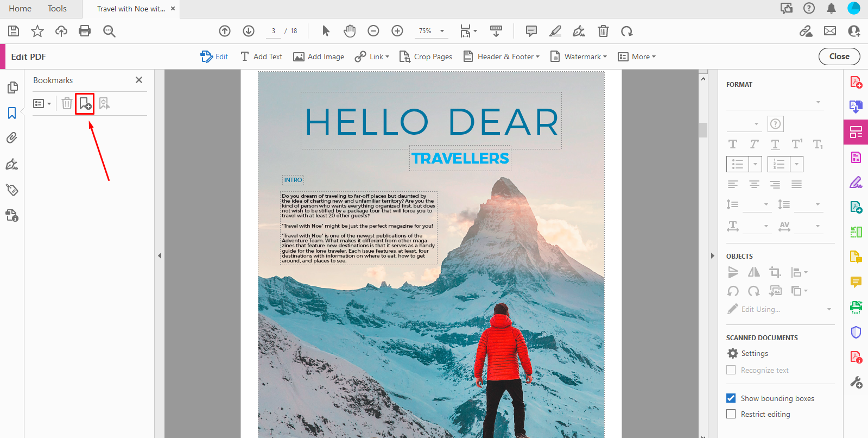Open bulleted list style dropdown arrow
Screen dimensions: 868x438
click(x=755, y=164)
